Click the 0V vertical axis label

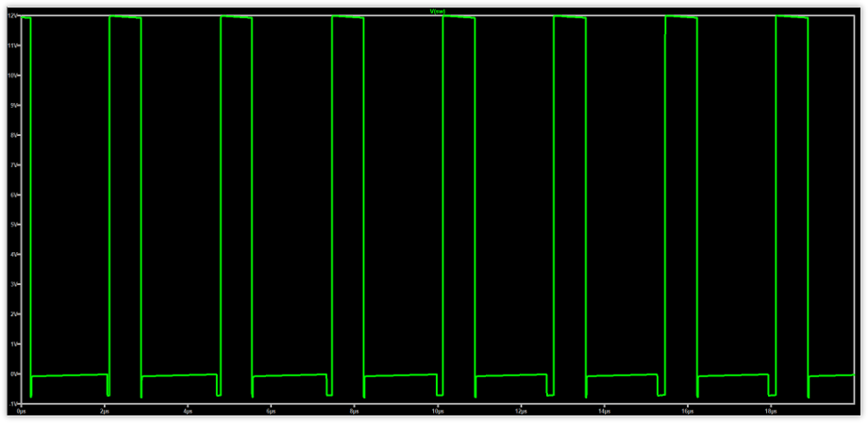click(12, 374)
